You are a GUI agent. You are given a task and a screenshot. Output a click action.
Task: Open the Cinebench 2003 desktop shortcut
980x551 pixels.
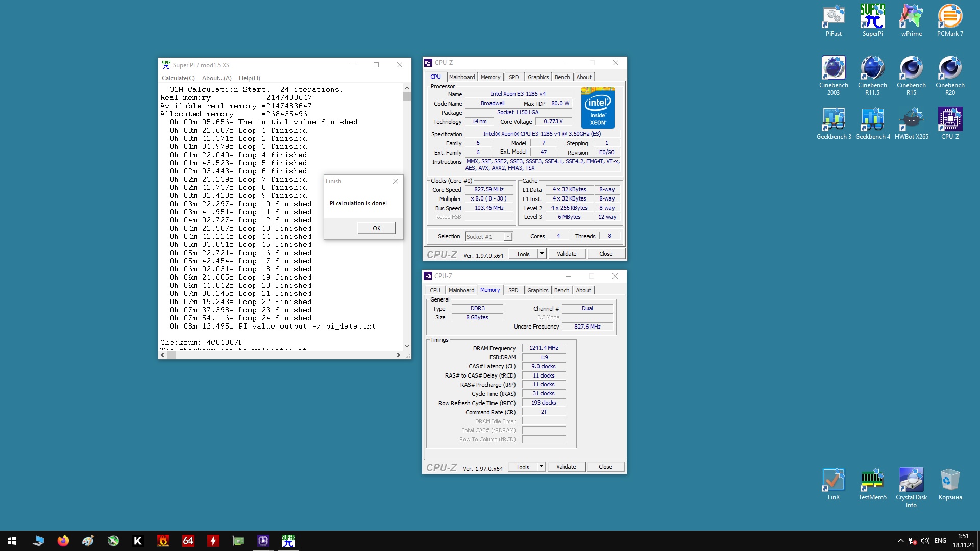(834, 76)
